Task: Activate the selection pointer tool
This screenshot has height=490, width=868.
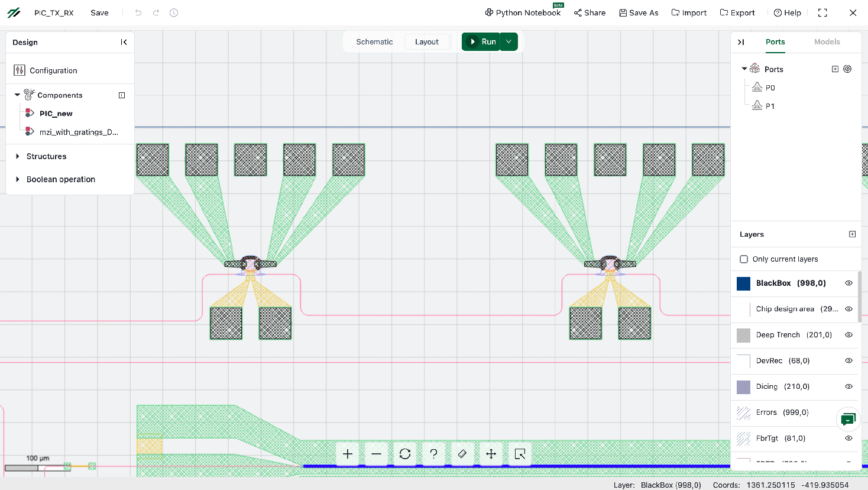Action: point(520,454)
